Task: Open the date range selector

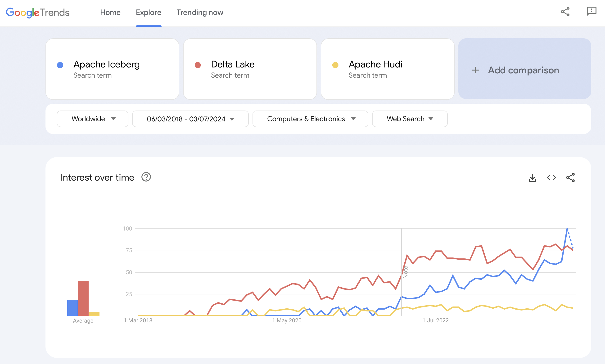Action: [x=190, y=119]
